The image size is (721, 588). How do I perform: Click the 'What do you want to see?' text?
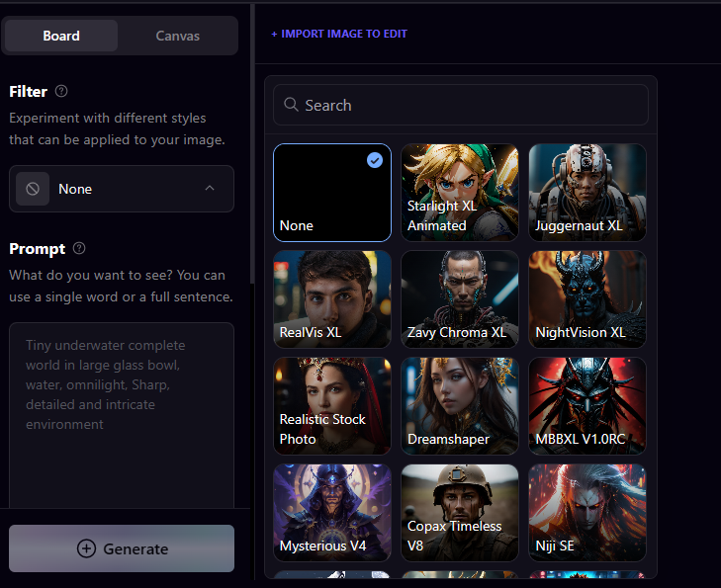tap(121, 286)
